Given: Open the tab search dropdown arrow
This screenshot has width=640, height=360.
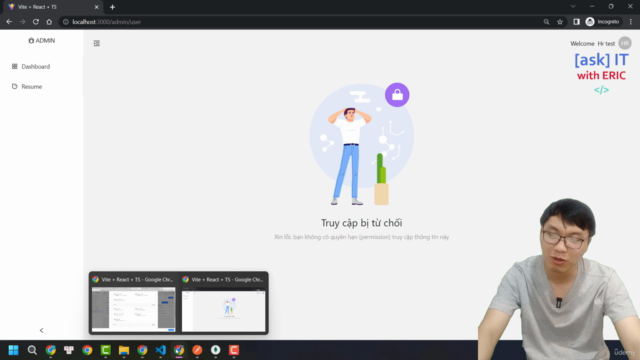Looking at the screenshot, I should [573, 7].
